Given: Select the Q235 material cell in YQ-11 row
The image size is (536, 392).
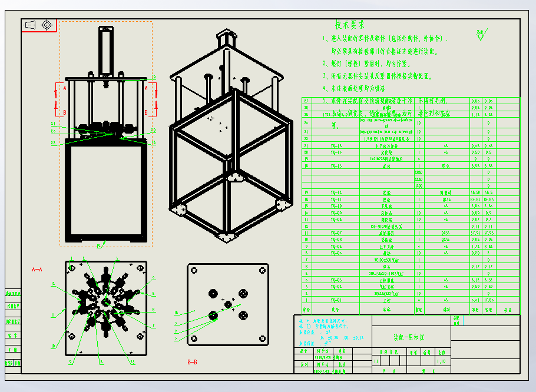Looking at the screenshot, I should click(x=446, y=200).
